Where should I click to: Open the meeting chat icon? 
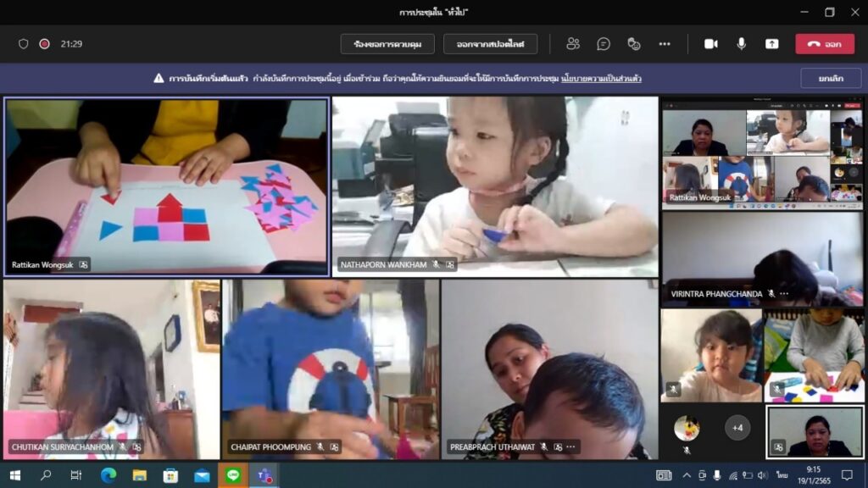pos(604,44)
